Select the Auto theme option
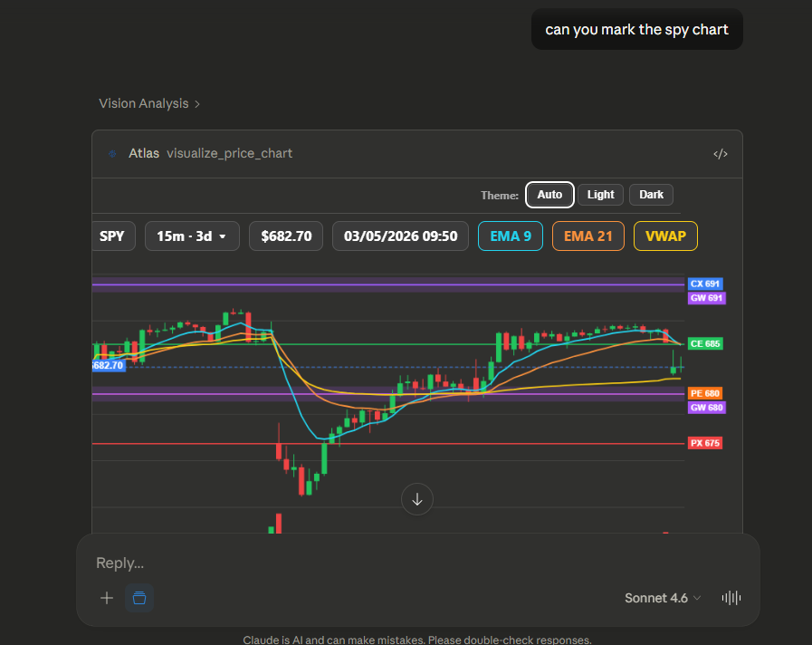 click(x=549, y=195)
